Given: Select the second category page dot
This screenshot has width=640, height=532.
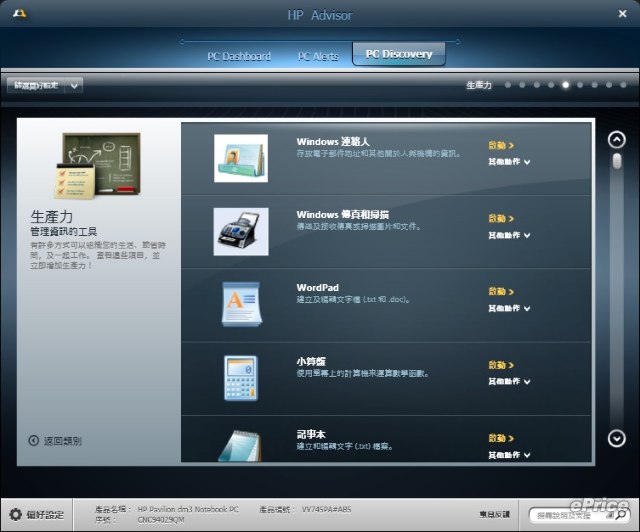Looking at the screenshot, I should (x=522, y=85).
